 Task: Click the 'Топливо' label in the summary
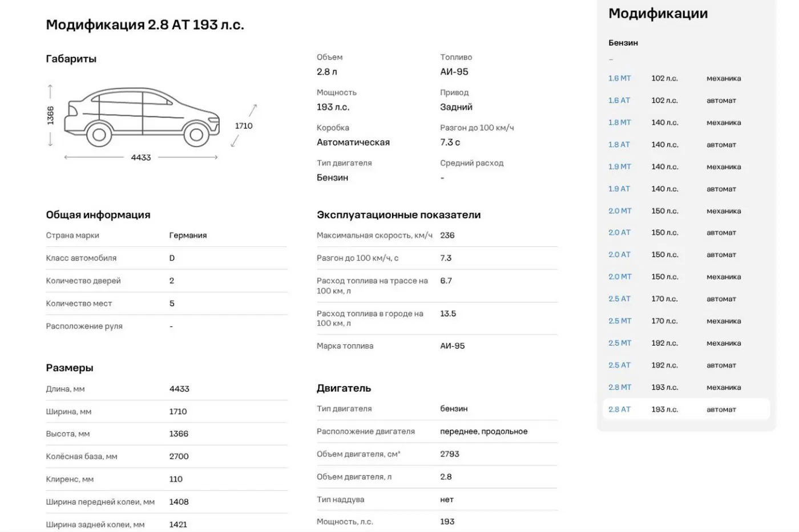(x=456, y=57)
